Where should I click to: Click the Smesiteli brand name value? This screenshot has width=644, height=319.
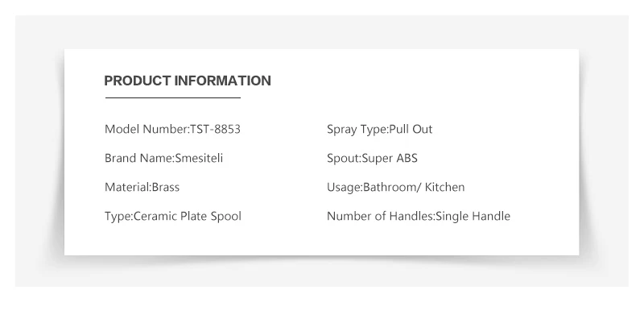pyautogui.click(x=199, y=158)
